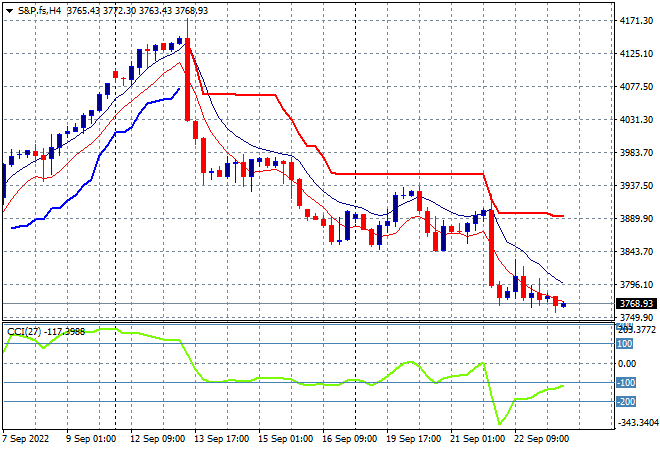Click the time label 19 Sep 17:00
The height and width of the screenshot is (450, 660).
click(x=413, y=439)
